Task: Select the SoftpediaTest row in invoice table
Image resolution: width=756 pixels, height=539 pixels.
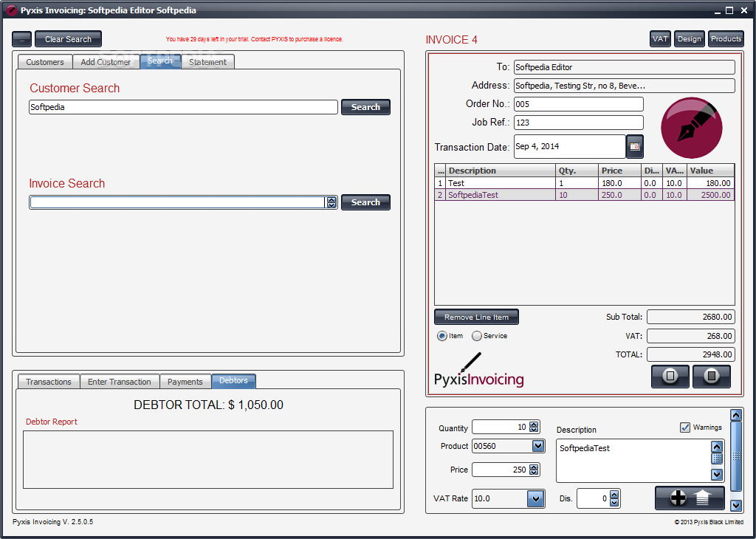Action: pos(585,195)
